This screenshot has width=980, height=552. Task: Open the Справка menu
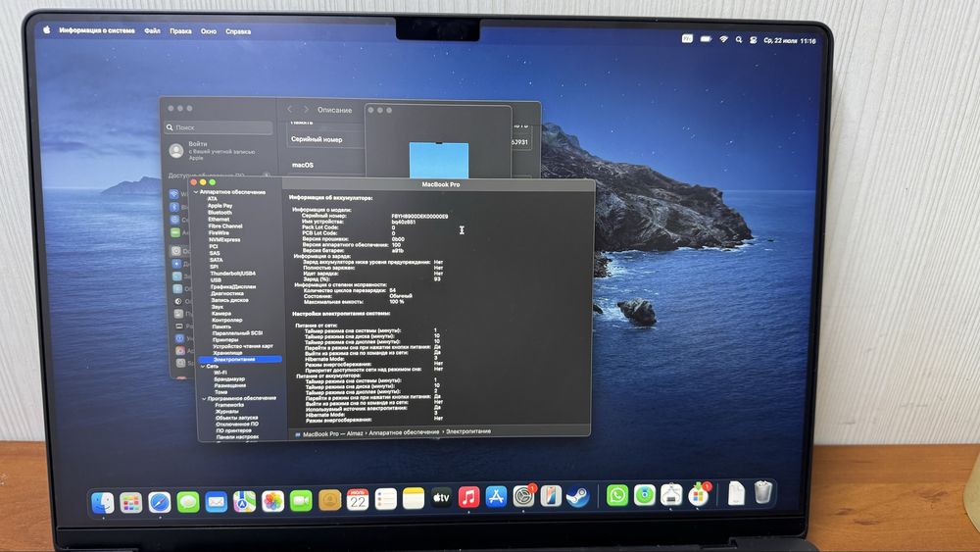[x=238, y=31]
